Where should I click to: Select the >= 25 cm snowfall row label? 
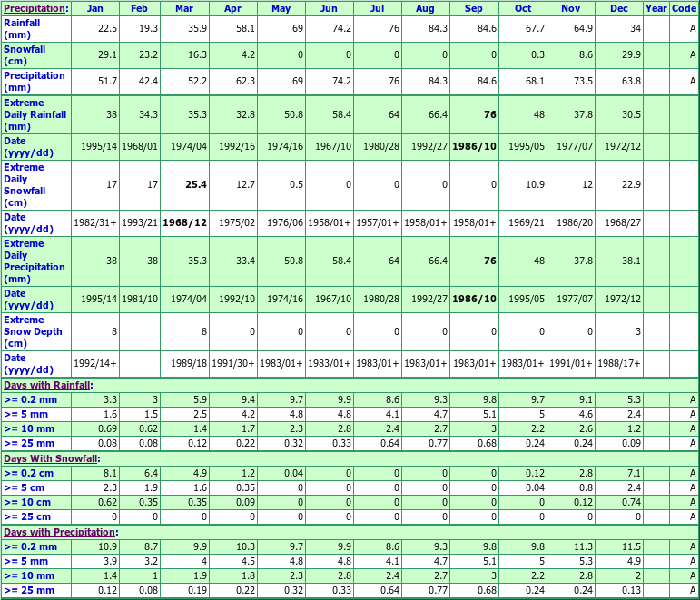pos(27,516)
